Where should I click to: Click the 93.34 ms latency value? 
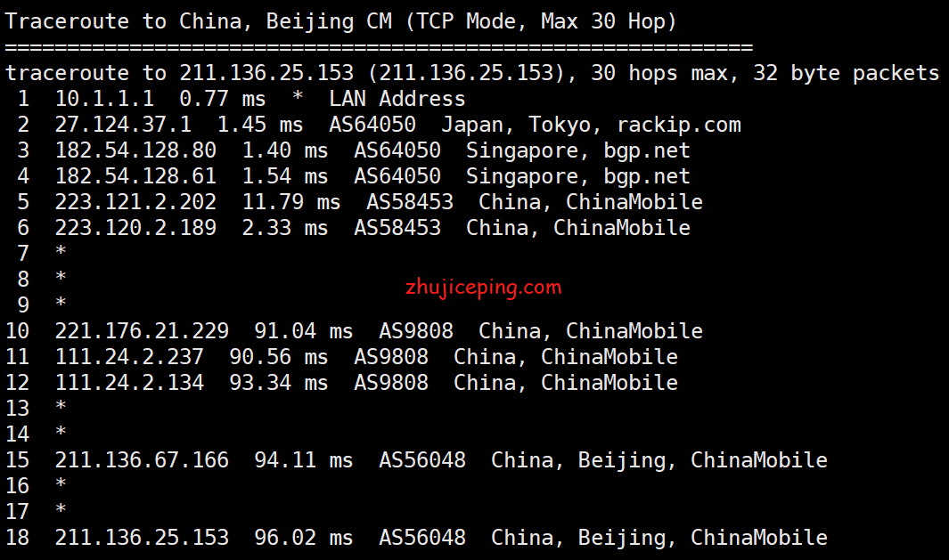click(278, 383)
